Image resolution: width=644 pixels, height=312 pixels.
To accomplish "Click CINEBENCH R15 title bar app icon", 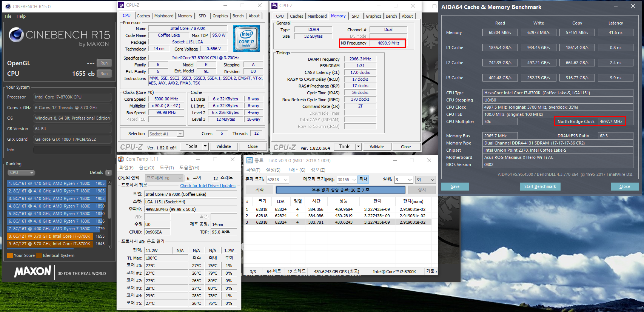I will pyautogui.click(x=8, y=6).
